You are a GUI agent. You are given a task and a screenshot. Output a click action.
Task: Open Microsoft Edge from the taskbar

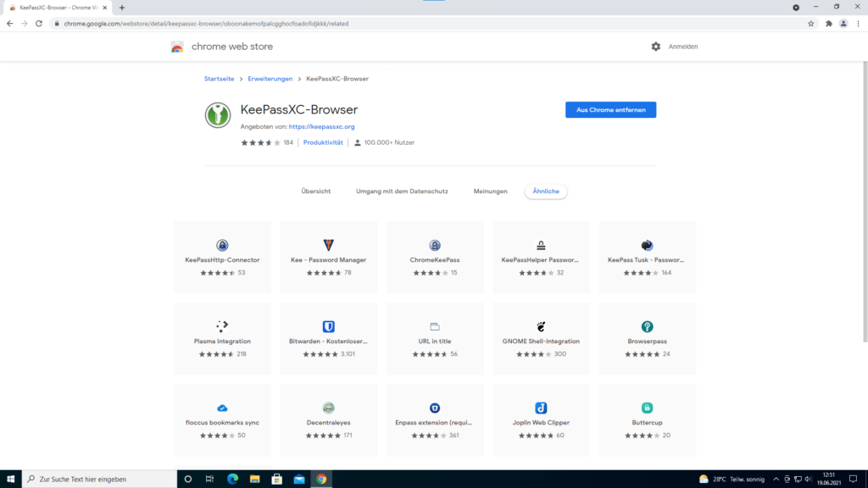click(232, 480)
